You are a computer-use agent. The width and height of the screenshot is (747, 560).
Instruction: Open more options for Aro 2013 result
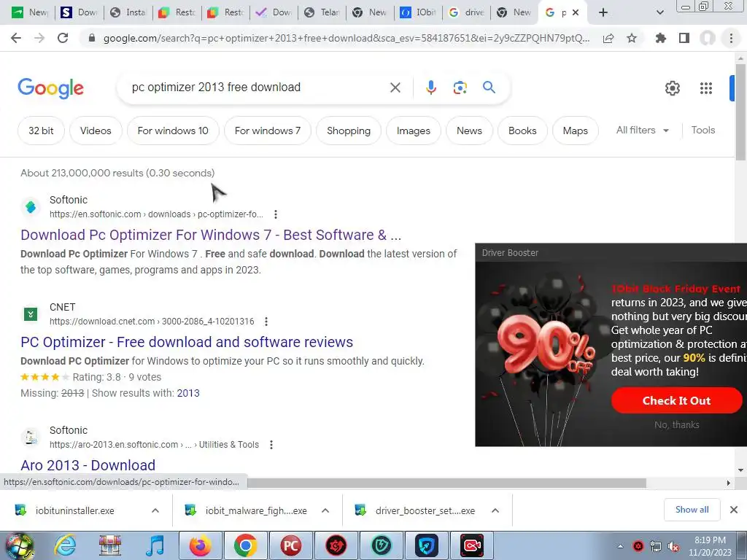pyautogui.click(x=271, y=445)
